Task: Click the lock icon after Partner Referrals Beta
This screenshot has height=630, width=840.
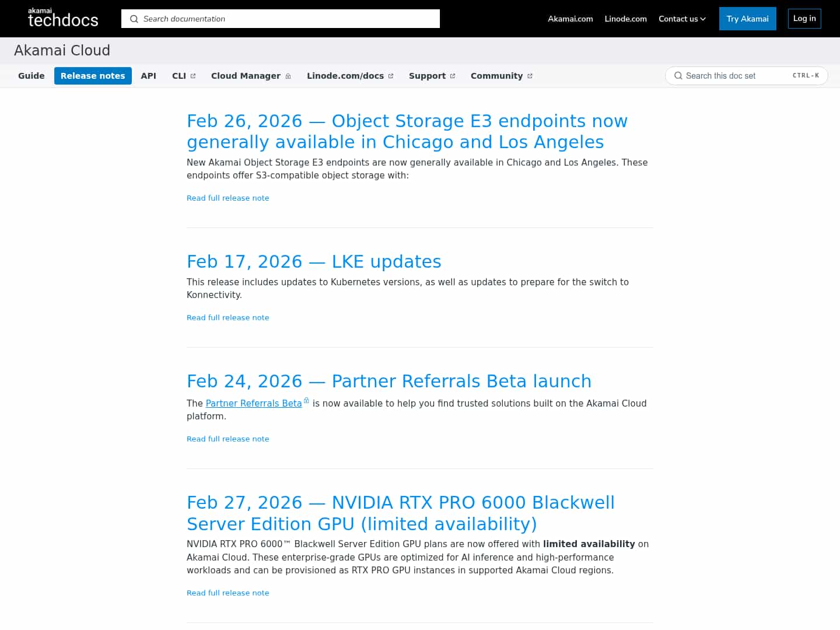Action: pyautogui.click(x=306, y=400)
